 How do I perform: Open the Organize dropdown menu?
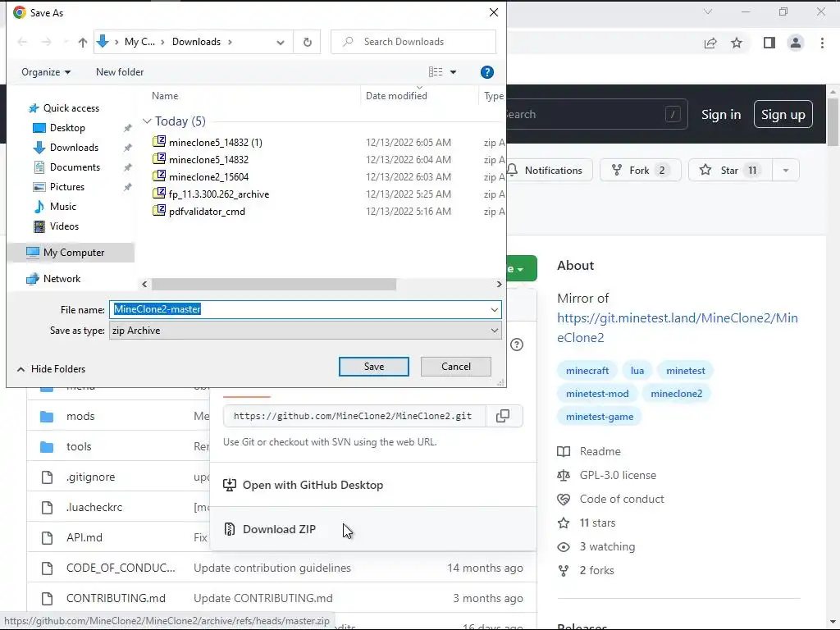46,72
